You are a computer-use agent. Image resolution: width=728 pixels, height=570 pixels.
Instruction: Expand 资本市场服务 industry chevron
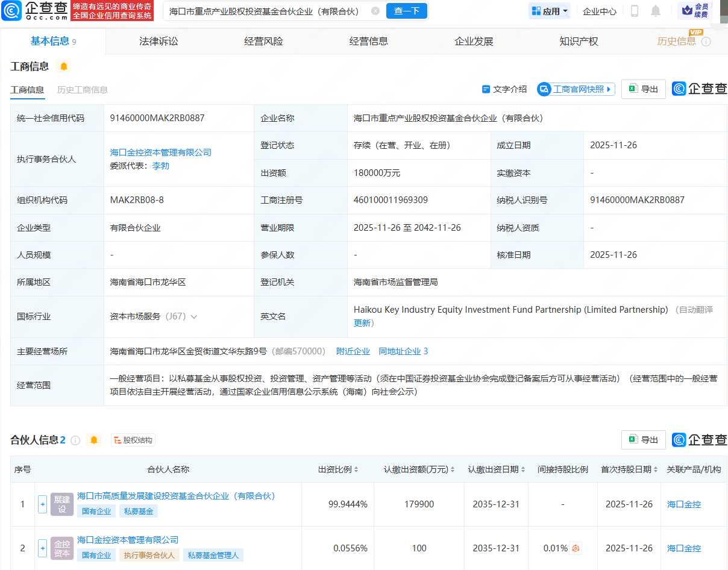point(194,317)
